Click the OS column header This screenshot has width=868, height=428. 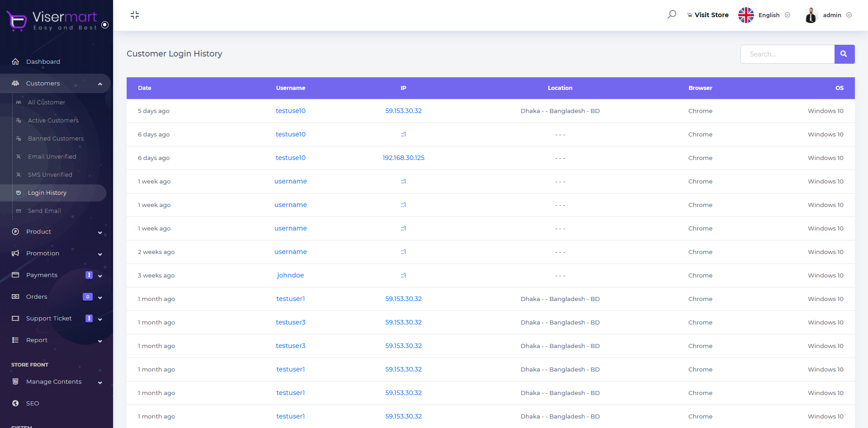(840, 88)
